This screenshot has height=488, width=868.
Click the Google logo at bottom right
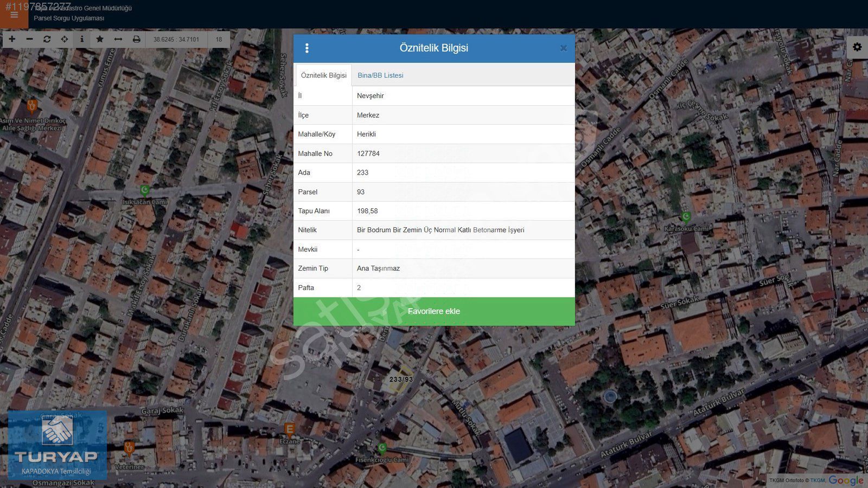(x=846, y=480)
